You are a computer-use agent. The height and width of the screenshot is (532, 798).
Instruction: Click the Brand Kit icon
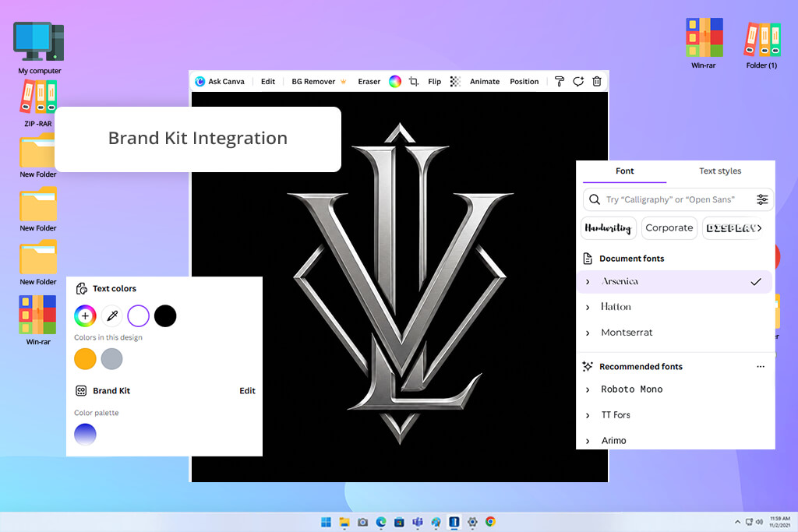coord(81,391)
